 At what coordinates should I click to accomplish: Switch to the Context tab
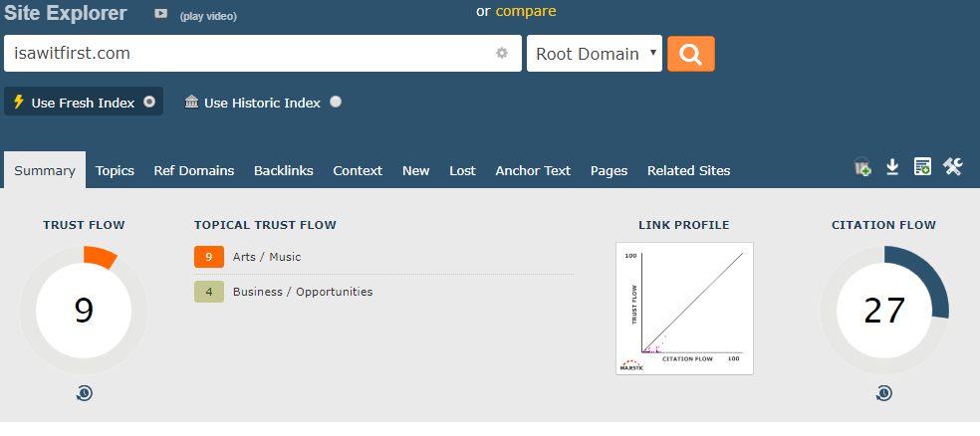coord(358,170)
